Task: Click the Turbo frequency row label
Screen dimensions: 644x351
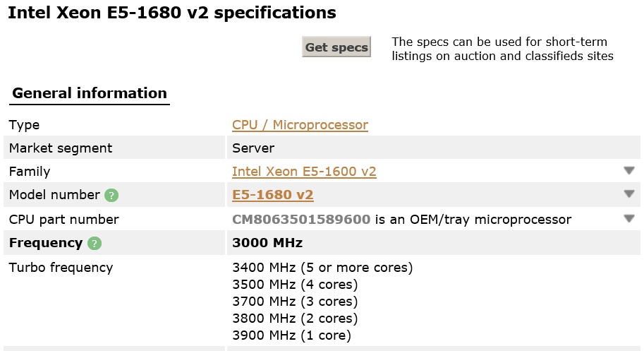Action: coord(61,268)
